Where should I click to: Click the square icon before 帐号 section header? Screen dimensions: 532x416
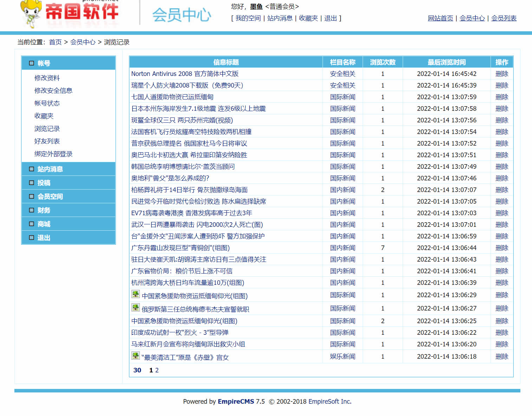tap(31, 63)
